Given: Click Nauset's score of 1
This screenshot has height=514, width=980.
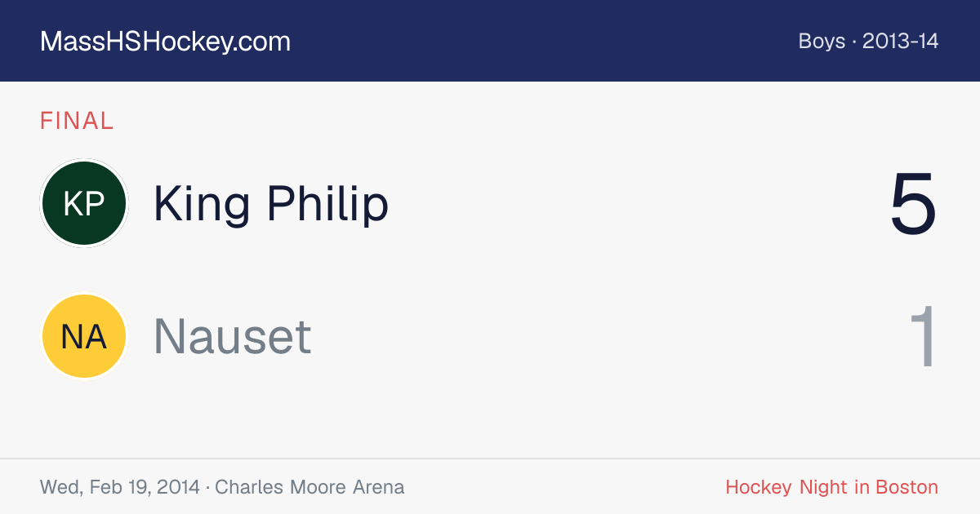Looking at the screenshot, I should click(923, 336).
